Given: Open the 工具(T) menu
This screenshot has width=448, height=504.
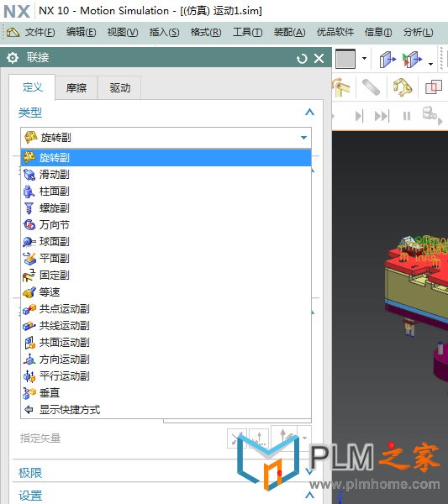Looking at the screenshot, I should pyautogui.click(x=248, y=32).
